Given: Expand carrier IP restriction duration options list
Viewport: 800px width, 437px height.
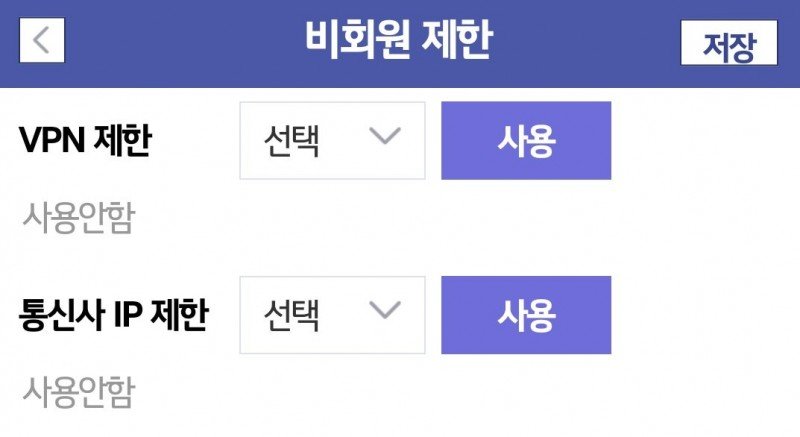Looking at the screenshot, I should click(x=332, y=315).
